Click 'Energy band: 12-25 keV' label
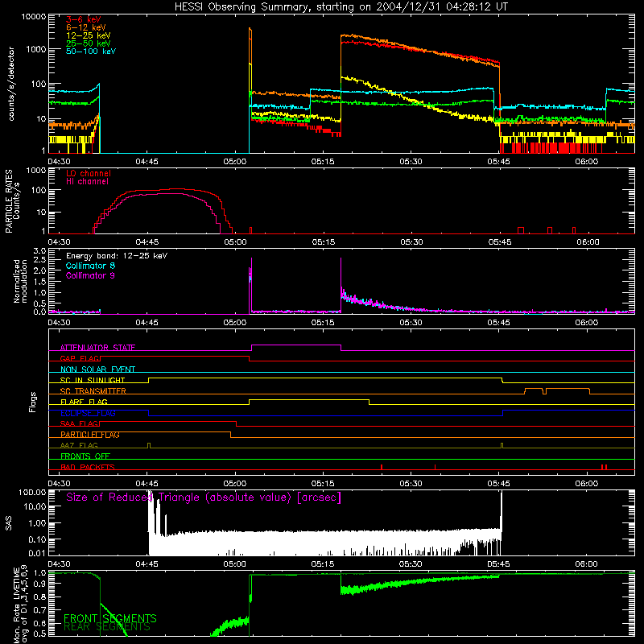Viewport: 644px width, 644px height. point(117,256)
